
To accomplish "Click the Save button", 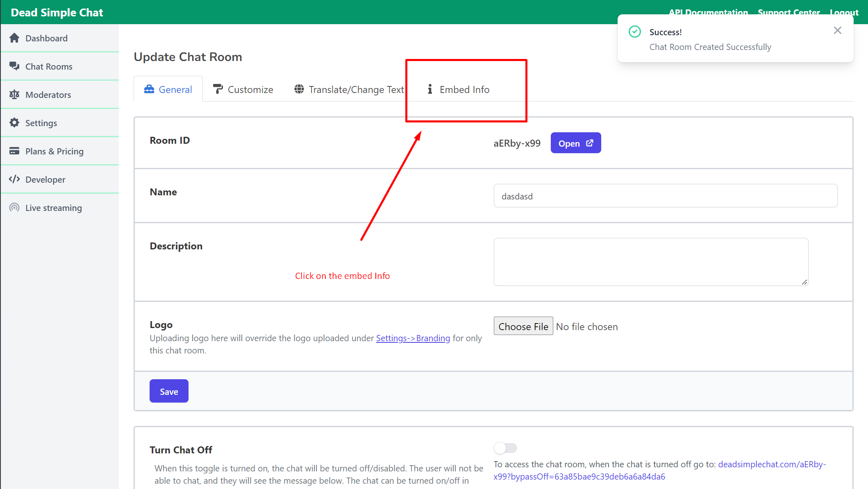I will point(169,391).
